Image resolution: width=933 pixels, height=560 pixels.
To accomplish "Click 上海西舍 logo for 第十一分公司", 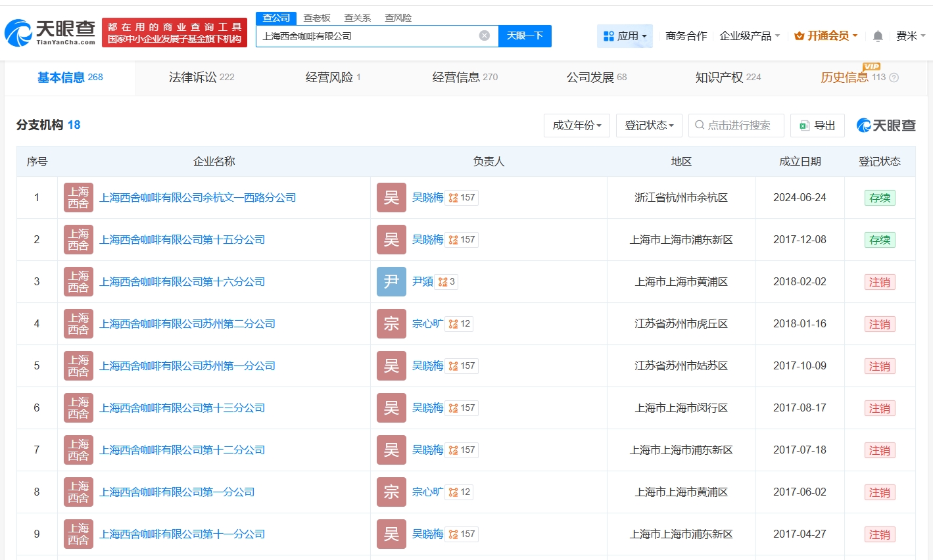I will point(78,534).
